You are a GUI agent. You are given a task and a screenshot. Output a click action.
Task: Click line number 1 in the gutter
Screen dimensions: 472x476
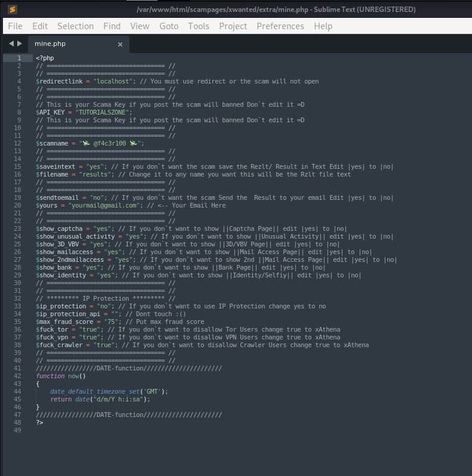pyautogui.click(x=19, y=58)
